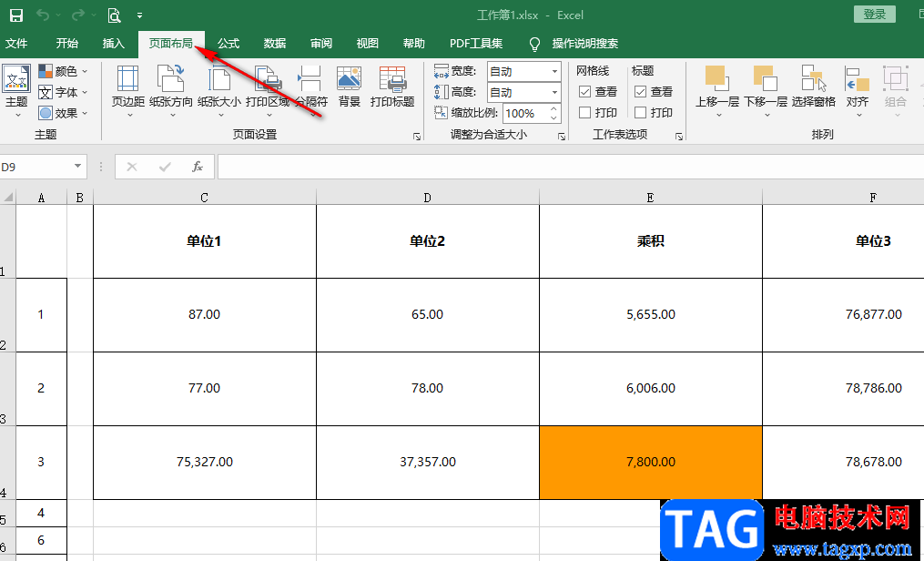The width and height of the screenshot is (924, 561).
Task: Switch to the Data (数据) tab
Action: (275, 43)
